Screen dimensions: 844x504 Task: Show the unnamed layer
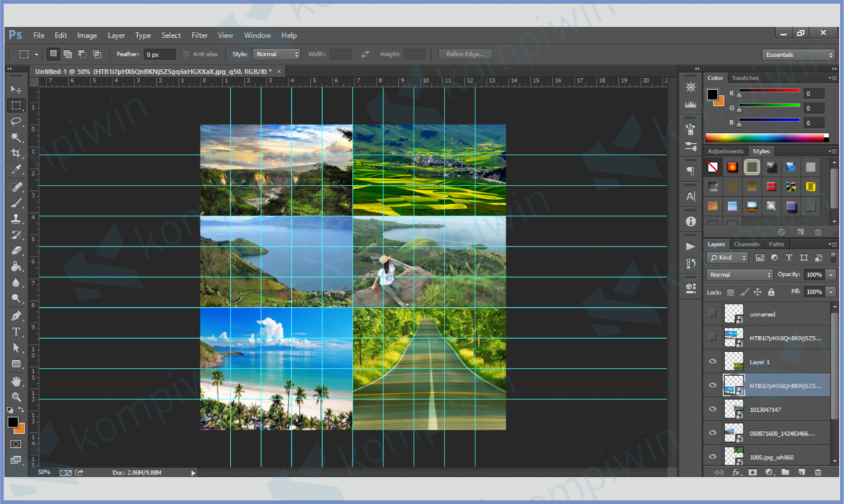(x=712, y=314)
